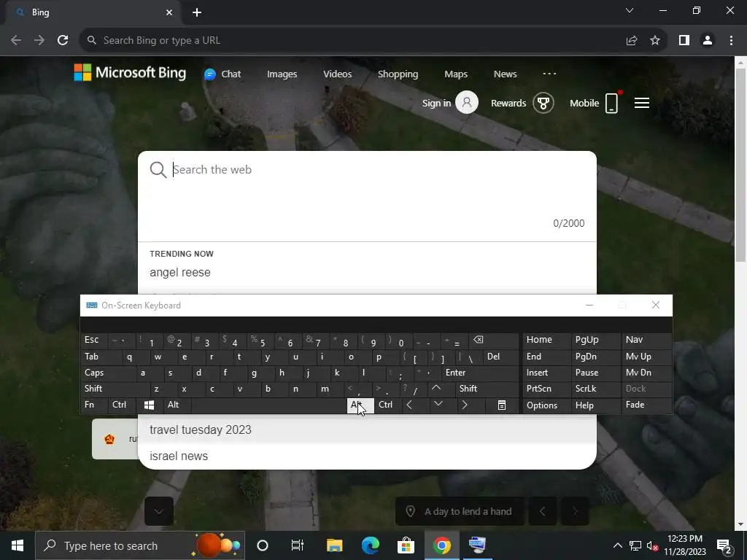Open Bing Maps
The image size is (747, 560).
click(x=456, y=74)
